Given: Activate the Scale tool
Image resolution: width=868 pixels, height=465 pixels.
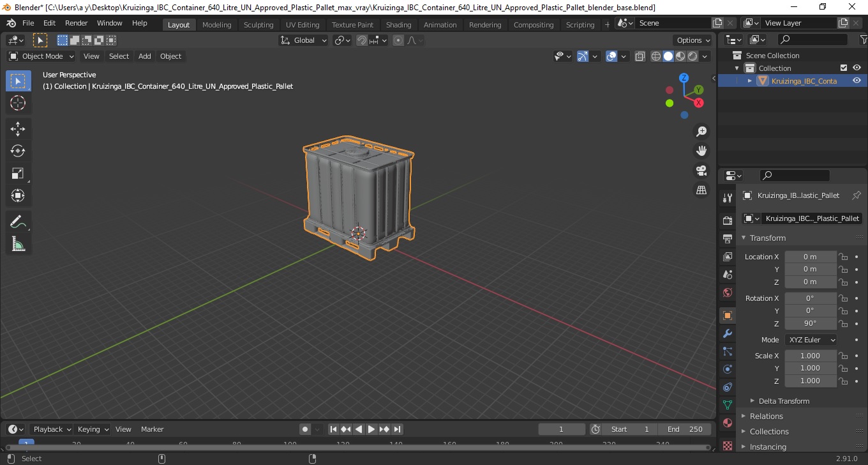Looking at the screenshot, I should click(x=18, y=173).
